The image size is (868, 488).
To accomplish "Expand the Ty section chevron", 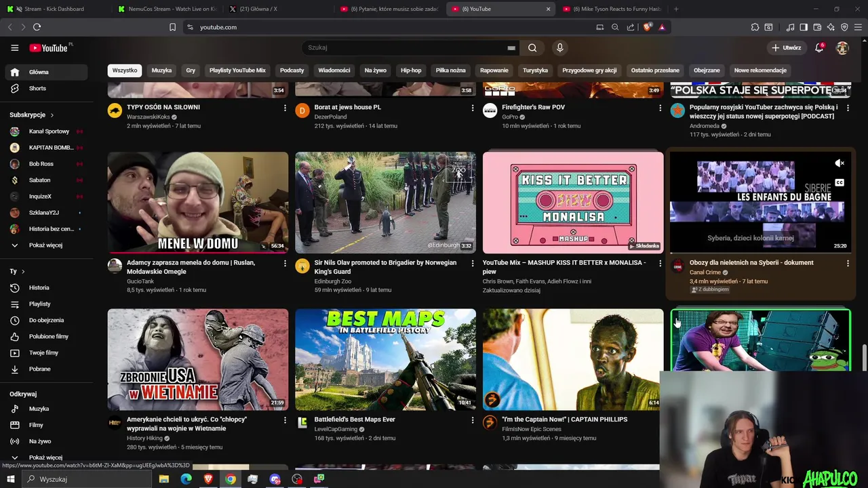I will tap(23, 272).
